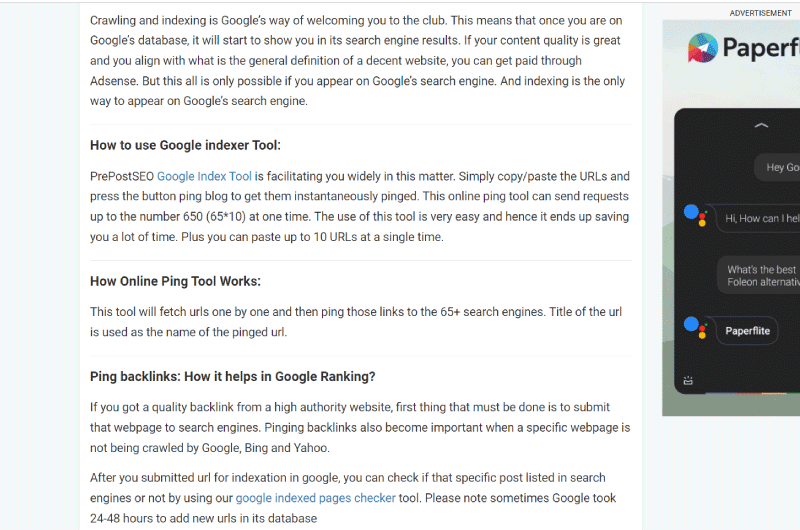Viewport: 800px width, 530px height.
Task: Click 'What's the best Foleon alternative' bubble
Action: (x=759, y=275)
